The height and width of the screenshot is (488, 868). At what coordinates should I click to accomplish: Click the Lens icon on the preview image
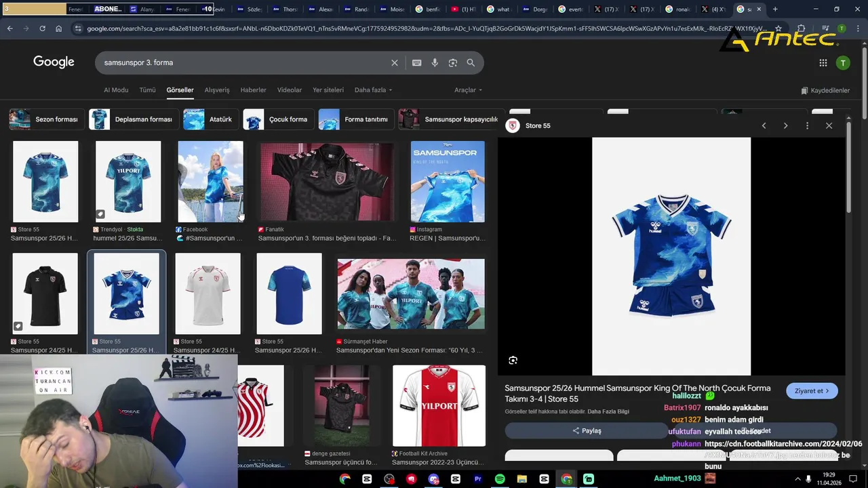click(x=513, y=361)
